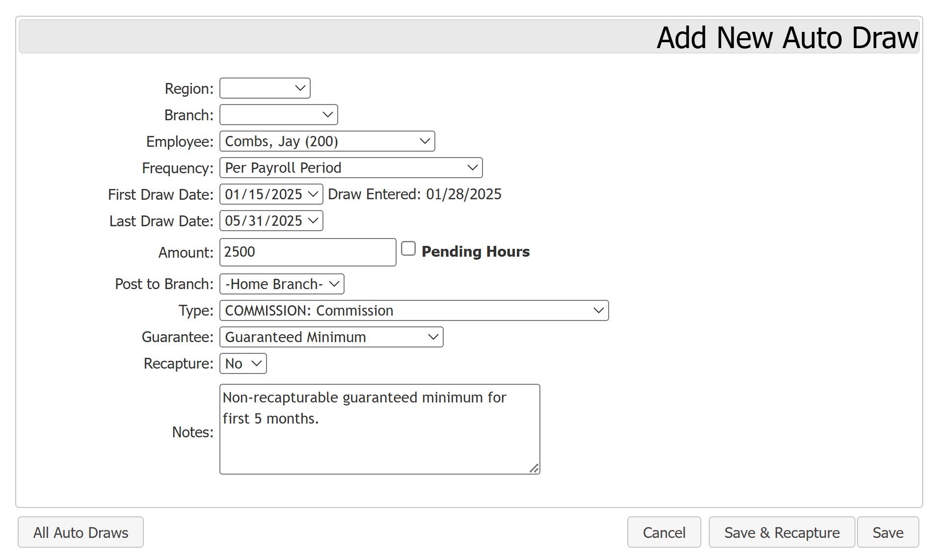Click the Notes: label

click(192, 432)
